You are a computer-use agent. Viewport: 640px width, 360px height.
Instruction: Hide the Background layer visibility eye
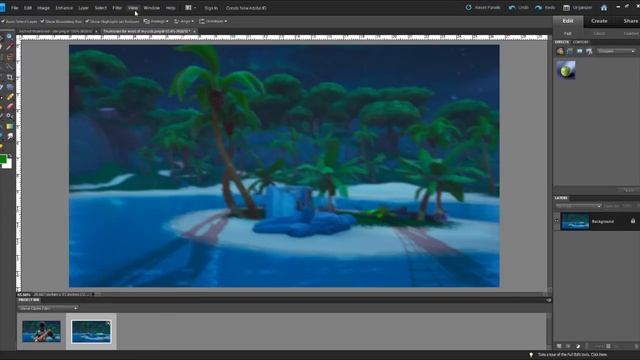(556, 221)
